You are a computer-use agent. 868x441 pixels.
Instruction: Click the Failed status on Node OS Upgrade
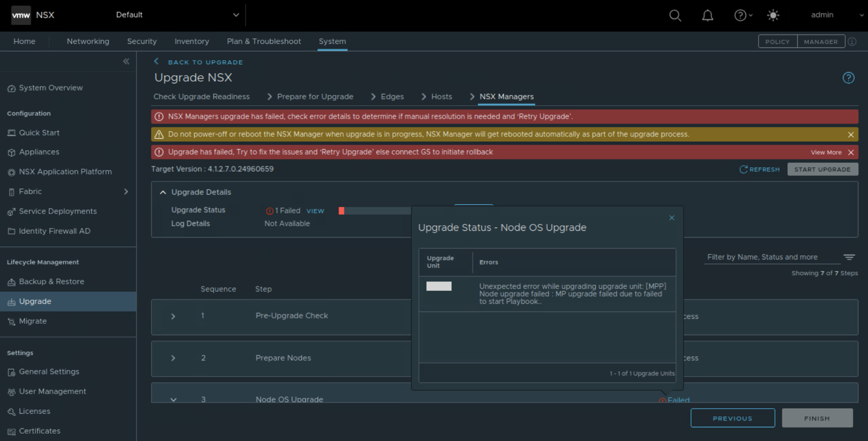pyautogui.click(x=678, y=400)
